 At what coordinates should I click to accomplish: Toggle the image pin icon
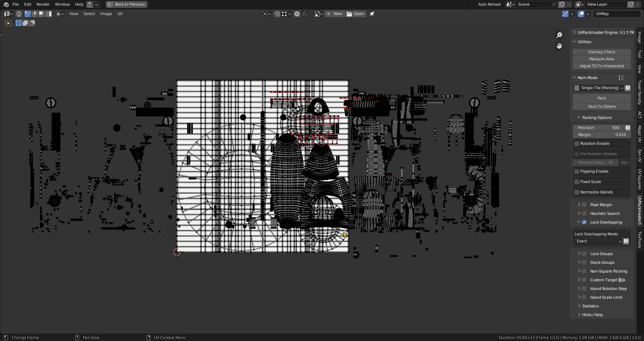point(372,14)
